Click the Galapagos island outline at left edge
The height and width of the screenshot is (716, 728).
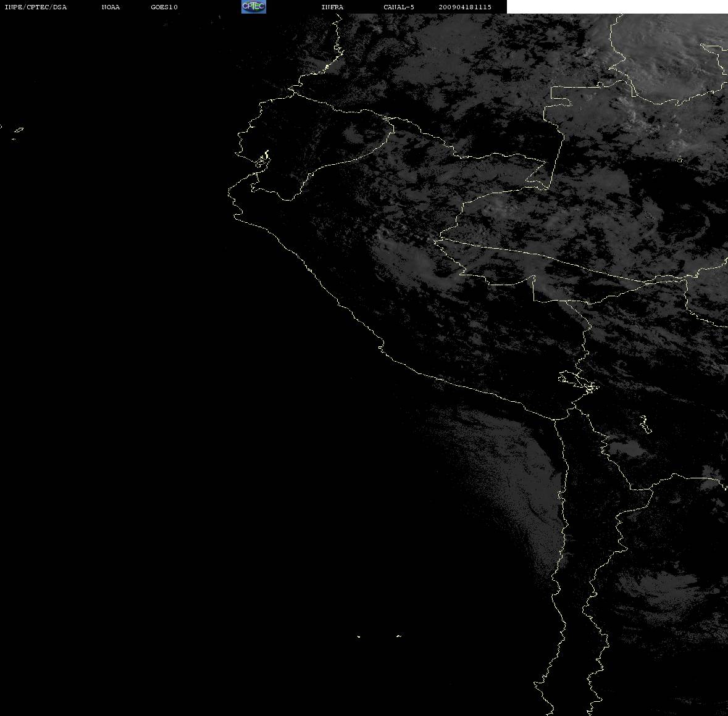18,131
